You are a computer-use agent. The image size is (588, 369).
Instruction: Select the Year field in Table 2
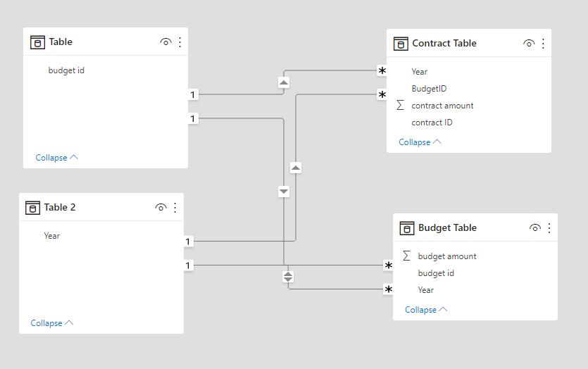[x=51, y=235]
